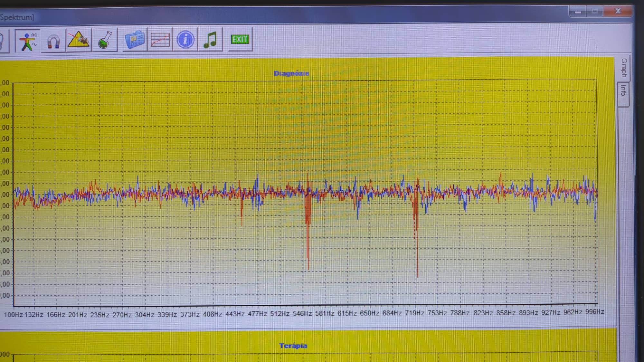Select the AC body figure tool
644x362 pixels.
28,41
